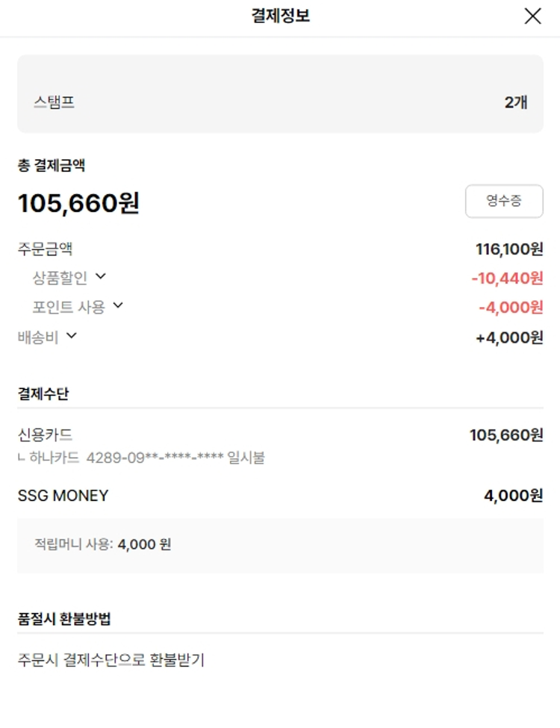Click the 품절시 환불방법 section heading
The height and width of the screenshot is (728, 560).
tap(64, 619)
